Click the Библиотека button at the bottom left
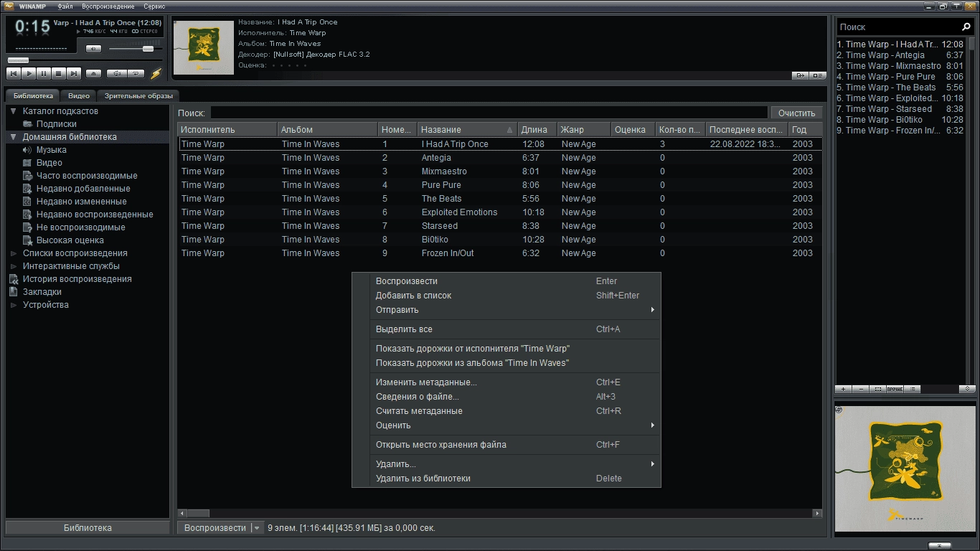This screenshot has height=551, width=980. [88, 528]
